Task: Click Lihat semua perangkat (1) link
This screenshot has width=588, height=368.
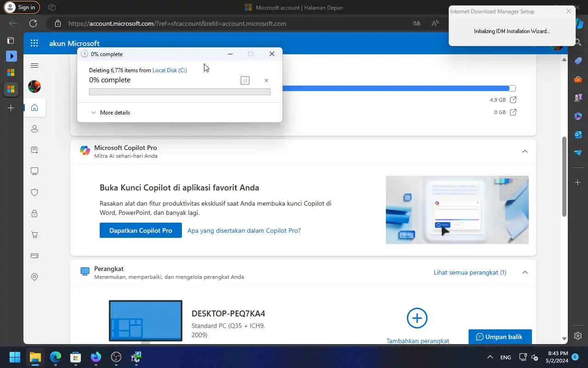Action: click(x=470, y=272)
